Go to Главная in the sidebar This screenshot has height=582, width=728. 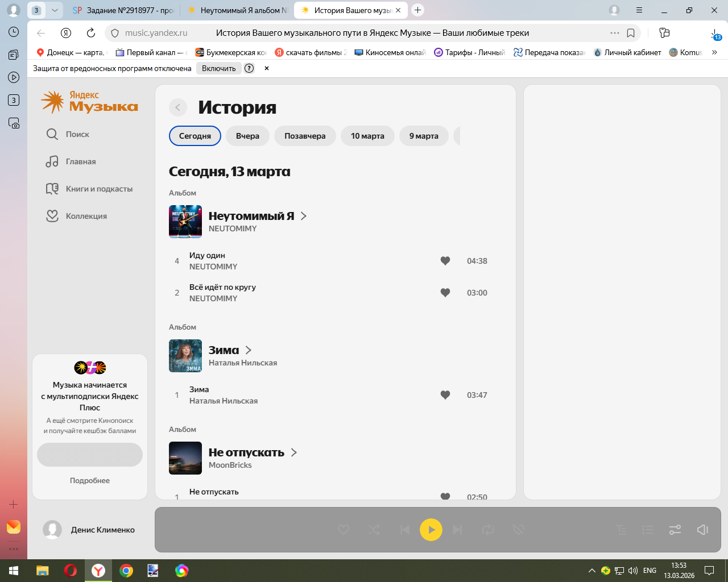71,161
